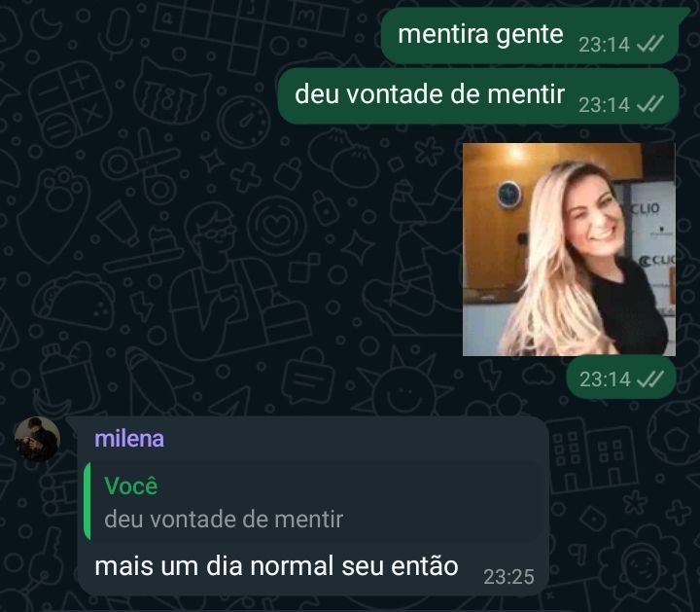700x612 pixels.
Task: Select the "mentira gente" message bubble
Action: click(x=530, y=36)
